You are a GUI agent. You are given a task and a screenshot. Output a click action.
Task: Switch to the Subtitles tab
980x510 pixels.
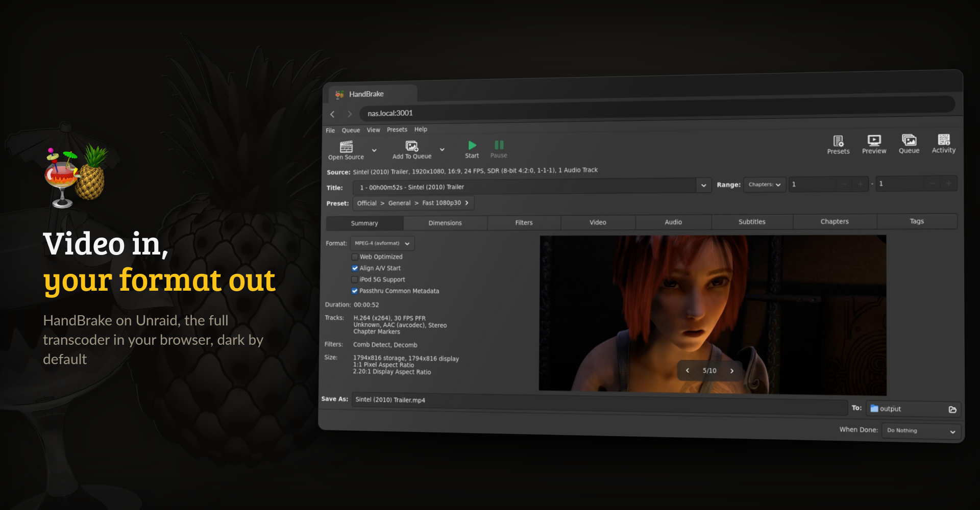(x=752, y=222)
